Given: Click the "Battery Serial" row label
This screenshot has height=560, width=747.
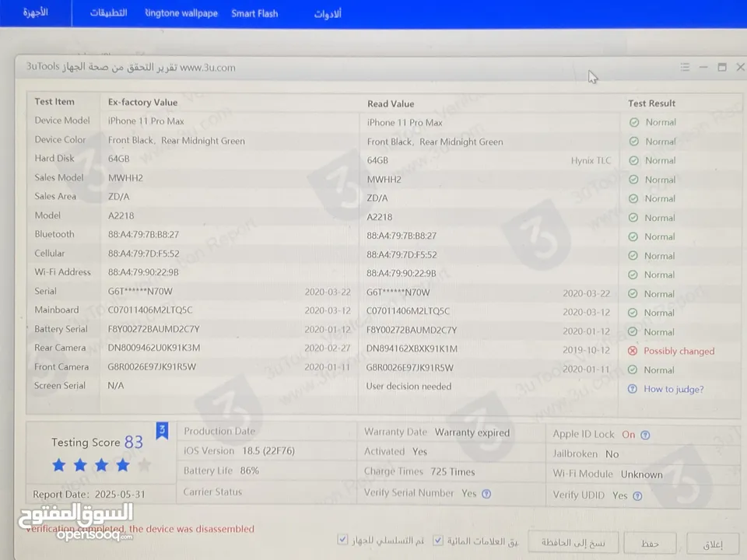Looking at the screenshot, I should click(61, 329).
